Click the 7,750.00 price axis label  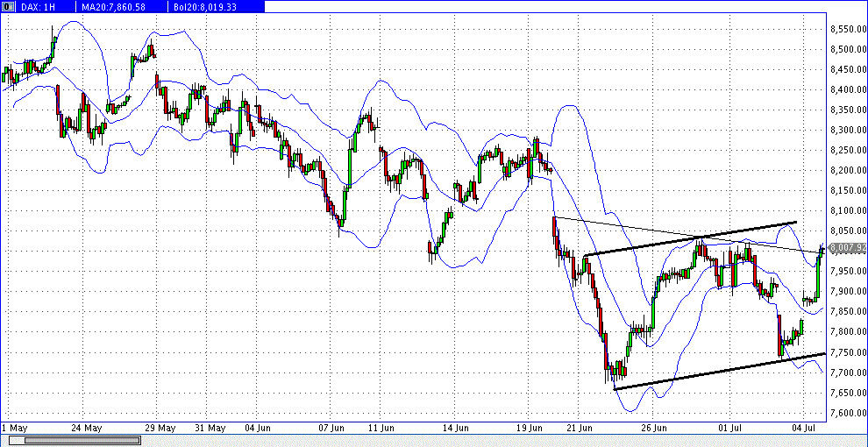point(849,351)
